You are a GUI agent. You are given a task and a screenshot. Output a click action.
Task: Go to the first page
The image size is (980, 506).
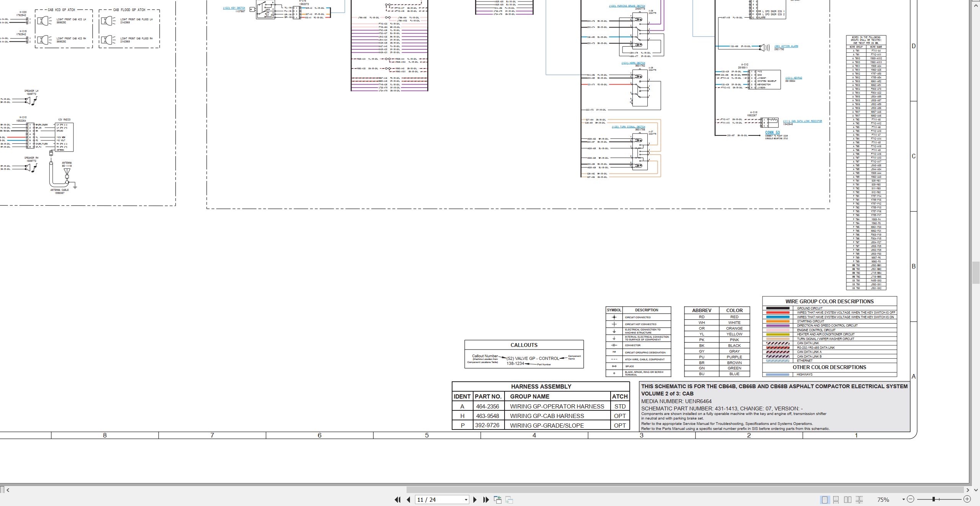(x=397, y=499)
